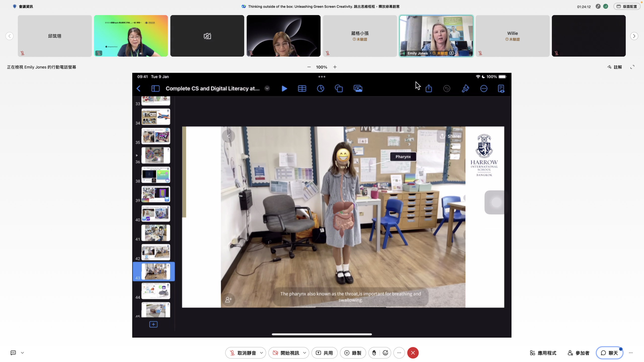Click the raise hand icon
This screenshot has height=362, width=644.
coord(374,353)
